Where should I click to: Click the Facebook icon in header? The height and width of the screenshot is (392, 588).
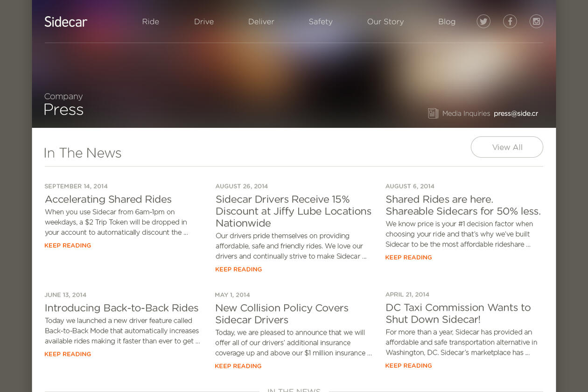tap(510, 21)
